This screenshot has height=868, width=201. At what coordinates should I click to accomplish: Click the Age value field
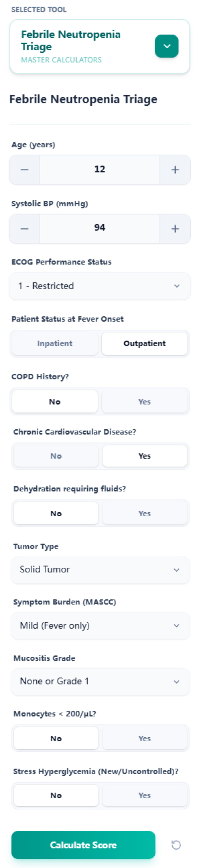(100, 170)
